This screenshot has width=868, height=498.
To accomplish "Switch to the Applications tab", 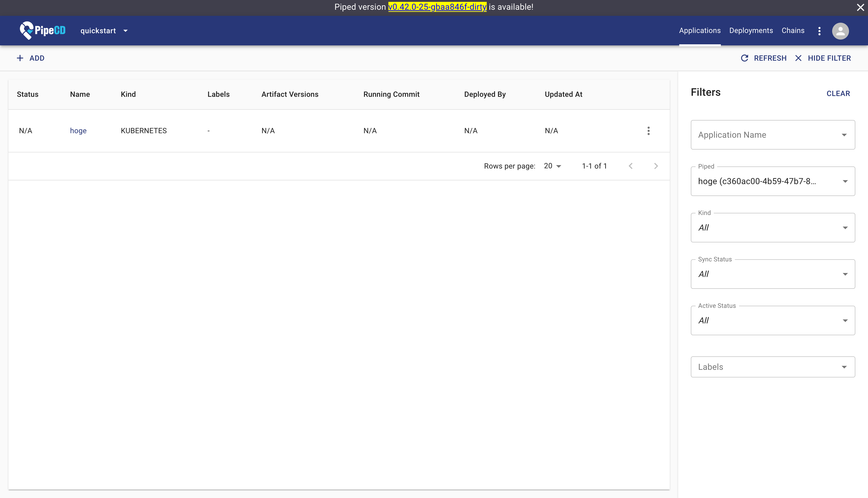I will click(x=700, y=30).
